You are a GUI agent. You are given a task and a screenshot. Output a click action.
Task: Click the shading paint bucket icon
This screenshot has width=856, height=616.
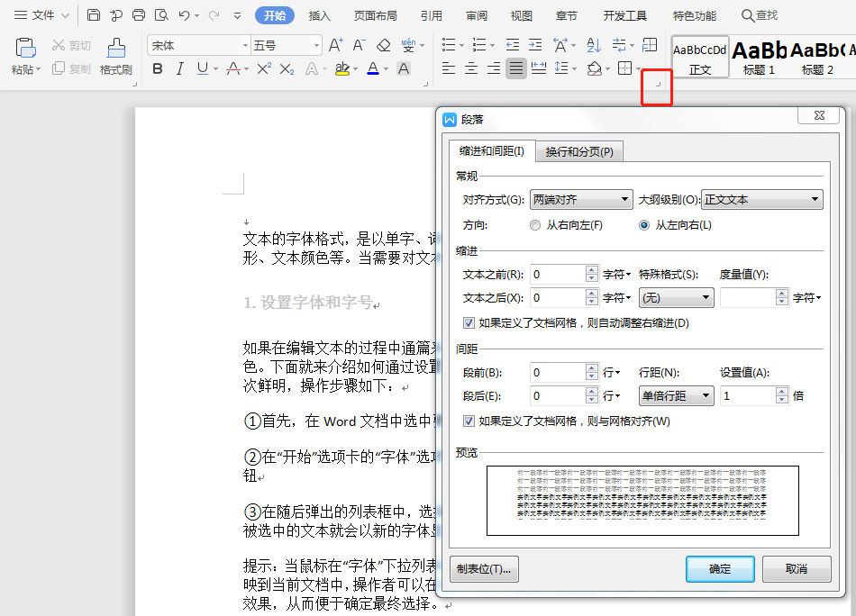[x=595, y=68]
